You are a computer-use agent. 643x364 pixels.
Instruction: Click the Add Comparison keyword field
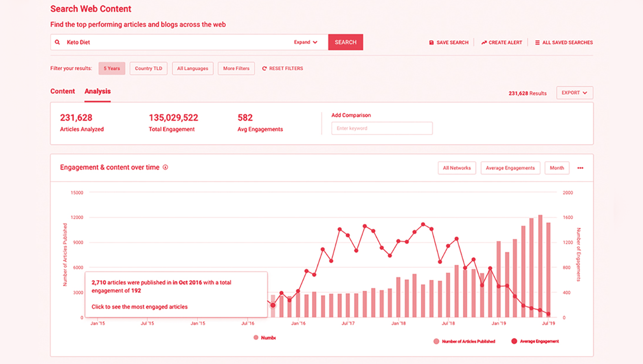click(382, 129)
